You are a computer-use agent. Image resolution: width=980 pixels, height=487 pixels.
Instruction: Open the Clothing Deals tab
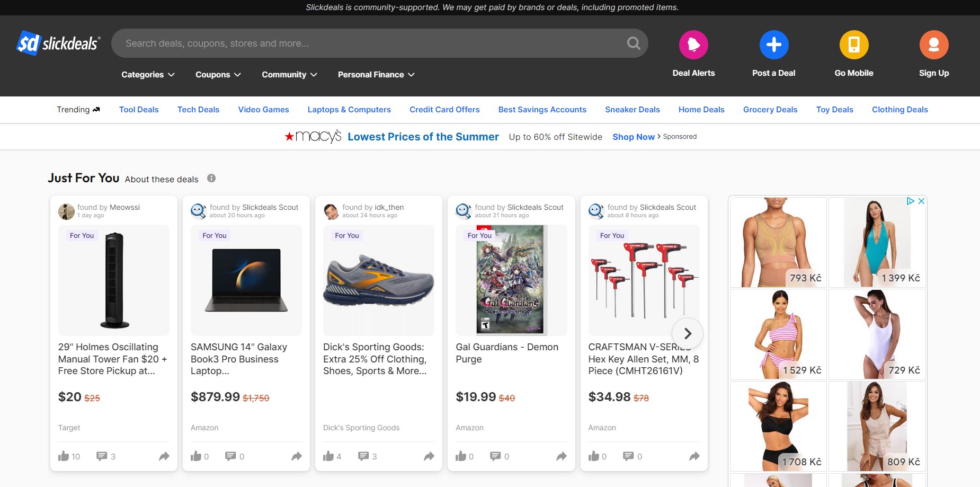coord(900,110)
